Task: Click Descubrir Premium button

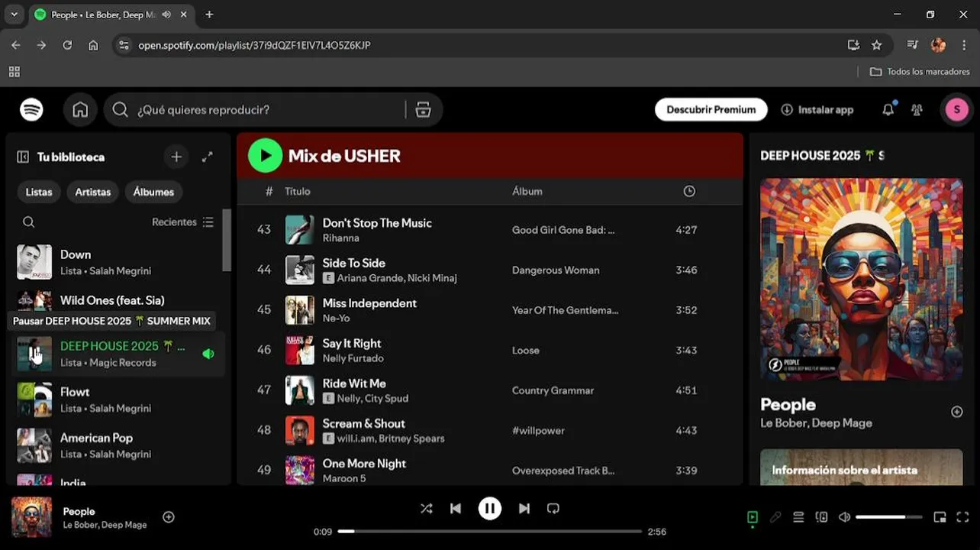Action: [711, 110]
